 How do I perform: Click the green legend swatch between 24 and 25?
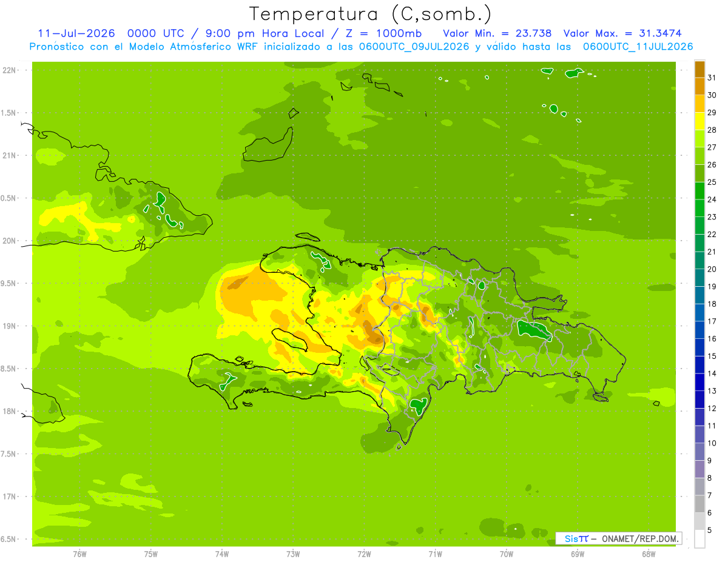pos(699,191)
